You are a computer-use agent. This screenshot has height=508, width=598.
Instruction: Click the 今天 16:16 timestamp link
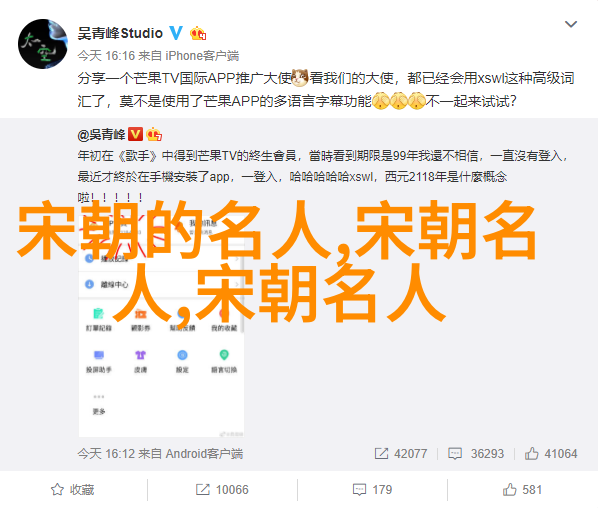point(106,56)
